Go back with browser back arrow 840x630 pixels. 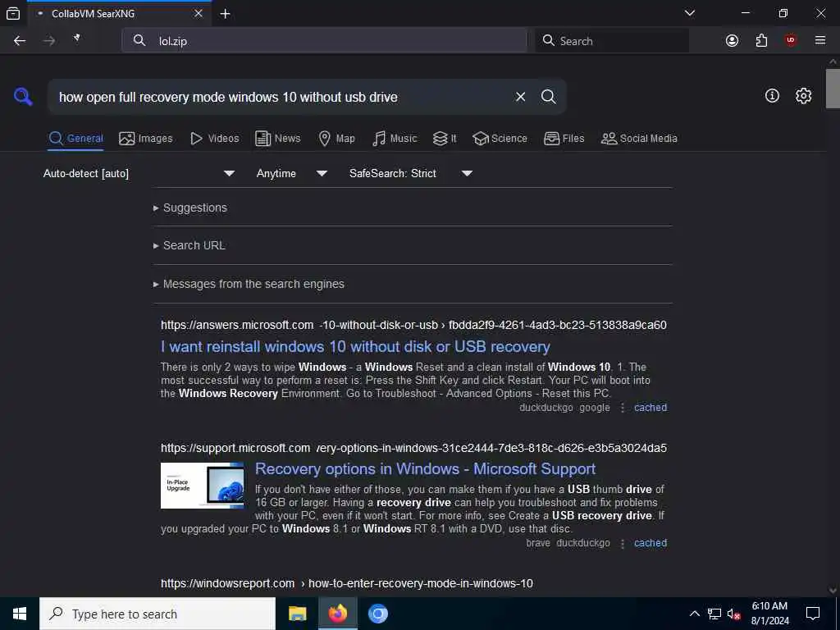coord(20,41)
